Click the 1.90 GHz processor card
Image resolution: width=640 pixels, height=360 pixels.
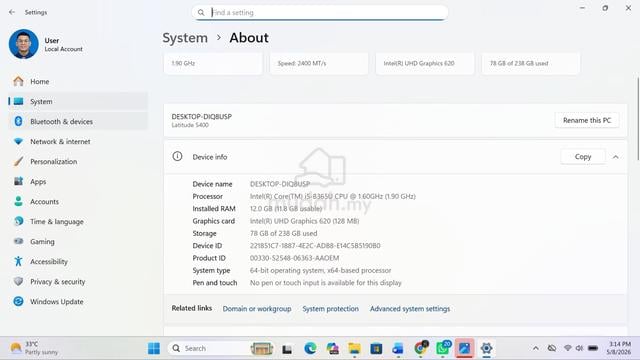coord(213,63)
